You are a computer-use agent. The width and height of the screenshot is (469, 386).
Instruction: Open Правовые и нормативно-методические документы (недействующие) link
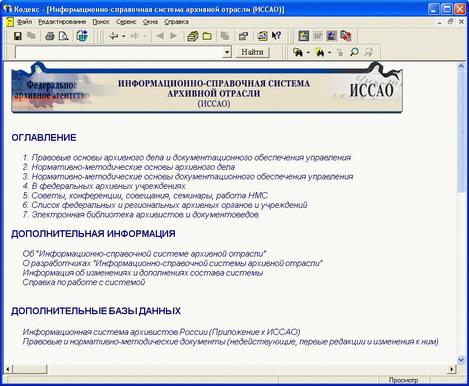coord(230,342)
